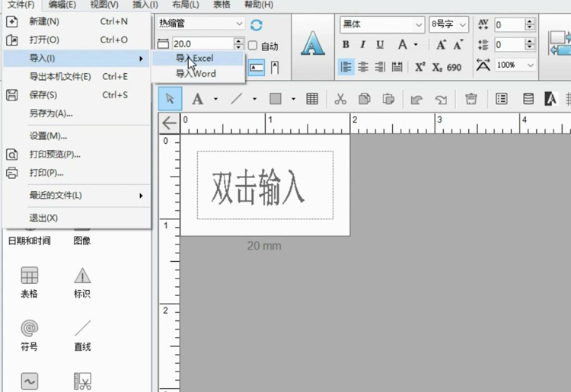
Task: Apply superscript formatting
Action: coord(419,67)
